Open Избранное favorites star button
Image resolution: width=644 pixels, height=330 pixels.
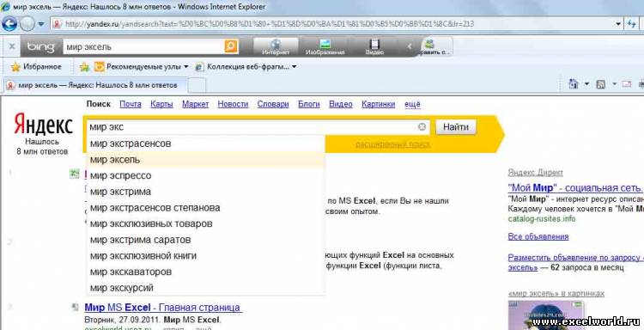click(36, 66)
